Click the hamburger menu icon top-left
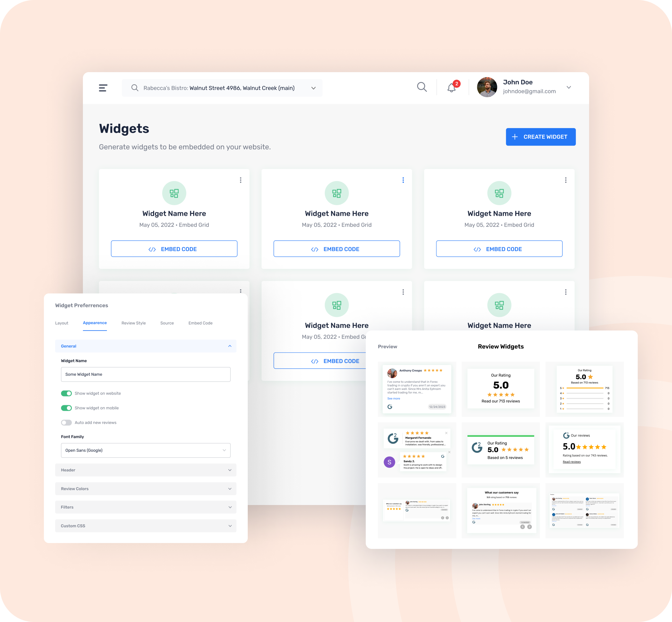The image size is (672, 622). click(104, 88)
